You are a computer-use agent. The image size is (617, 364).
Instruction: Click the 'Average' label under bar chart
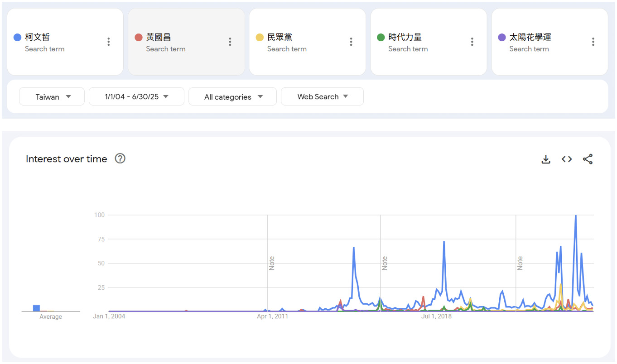tap(51, 316)
